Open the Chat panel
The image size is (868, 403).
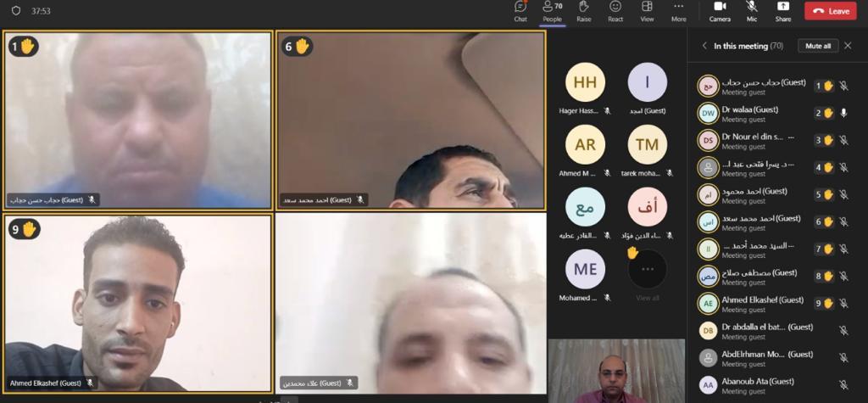click(x=520, y=10)
